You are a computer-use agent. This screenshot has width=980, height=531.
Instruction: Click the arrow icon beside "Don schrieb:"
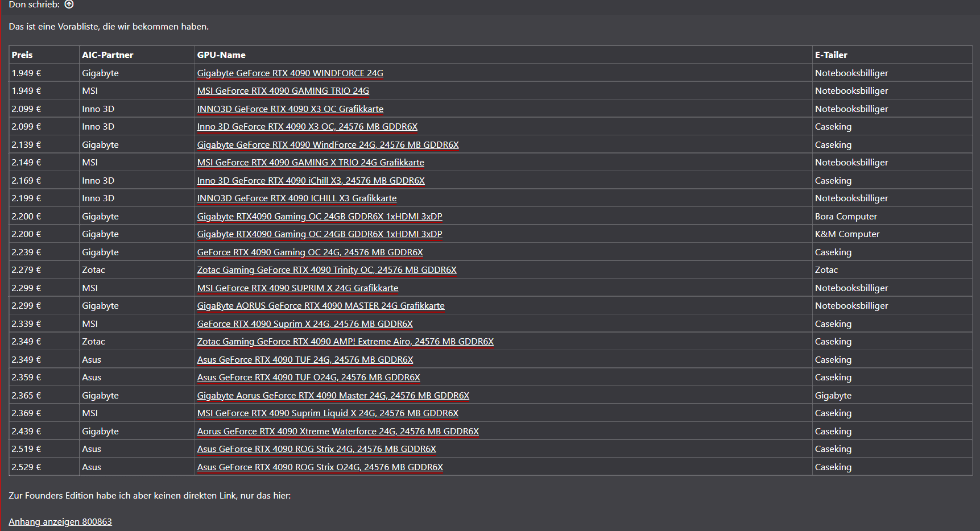[x=69, y=5]
